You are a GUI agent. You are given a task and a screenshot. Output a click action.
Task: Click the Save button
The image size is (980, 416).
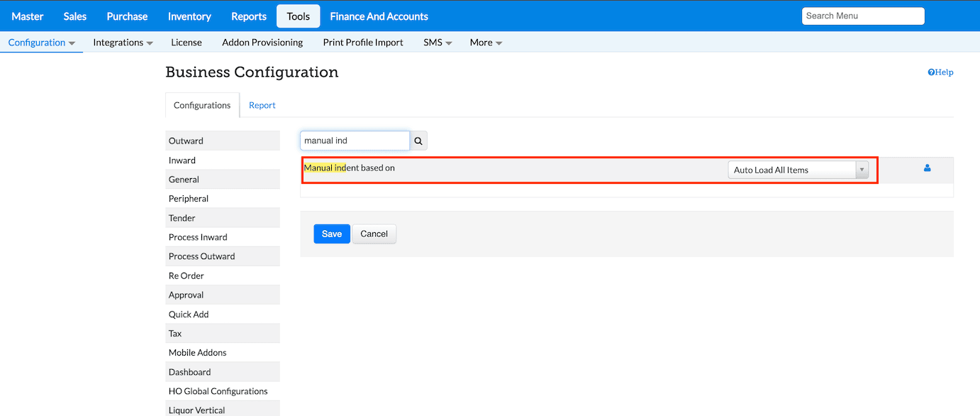(x=332, y=234)
